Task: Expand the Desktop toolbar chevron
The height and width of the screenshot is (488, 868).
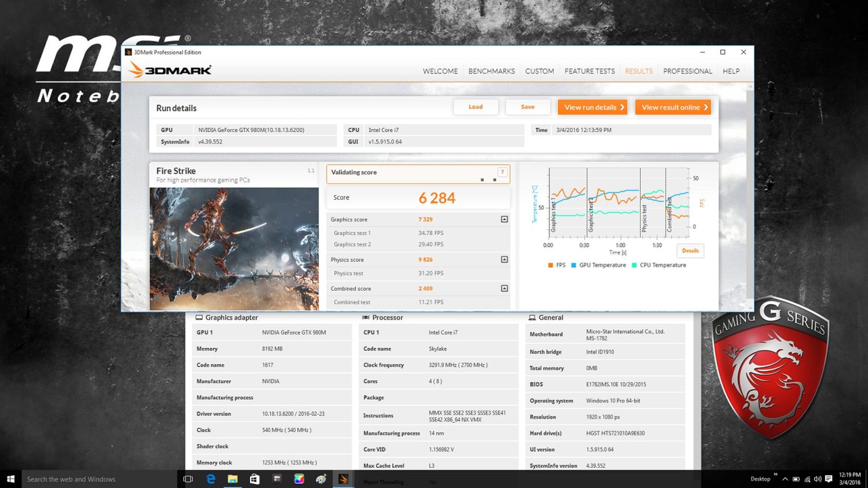Action: click(776, 474)
